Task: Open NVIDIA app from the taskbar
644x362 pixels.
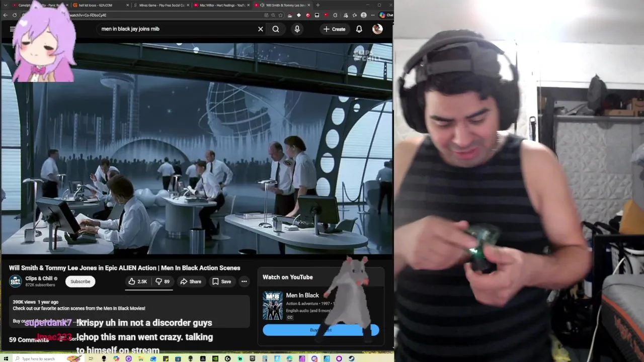Action: point(215,358)
